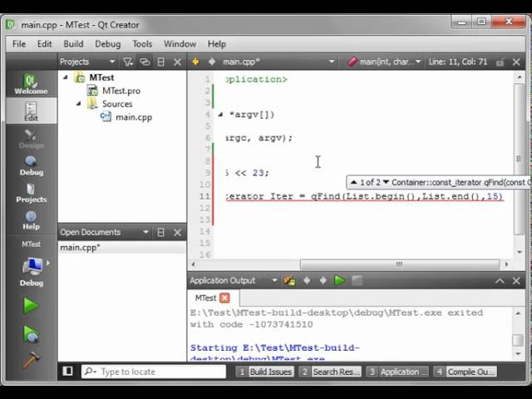532x399 pixels.
Task: Show the previous qFind overload in tooltip
Action: tap(353, 182)
